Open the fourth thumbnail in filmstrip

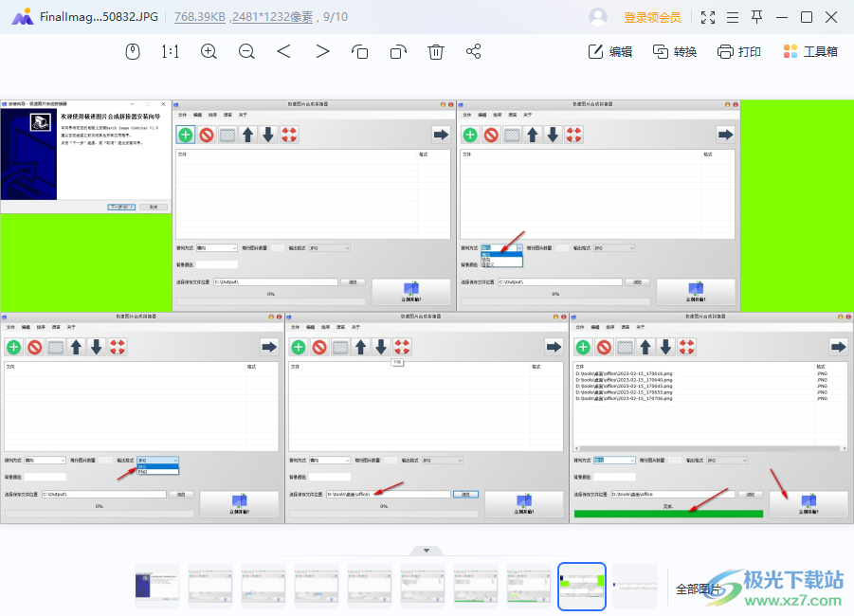[x=317, y=587]
